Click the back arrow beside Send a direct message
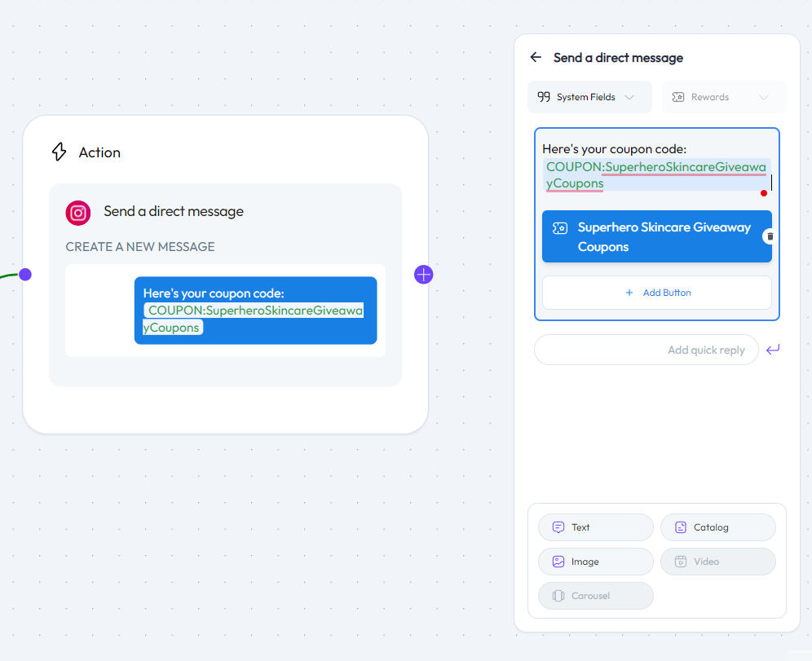Screen dimensions: 812x661 coord(536,57)
